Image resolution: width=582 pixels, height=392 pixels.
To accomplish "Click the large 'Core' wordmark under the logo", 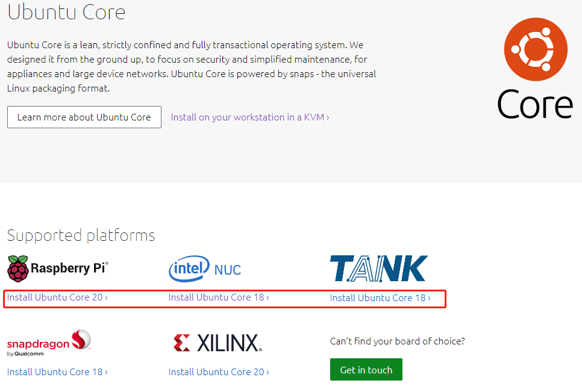I will click(535, 104).
